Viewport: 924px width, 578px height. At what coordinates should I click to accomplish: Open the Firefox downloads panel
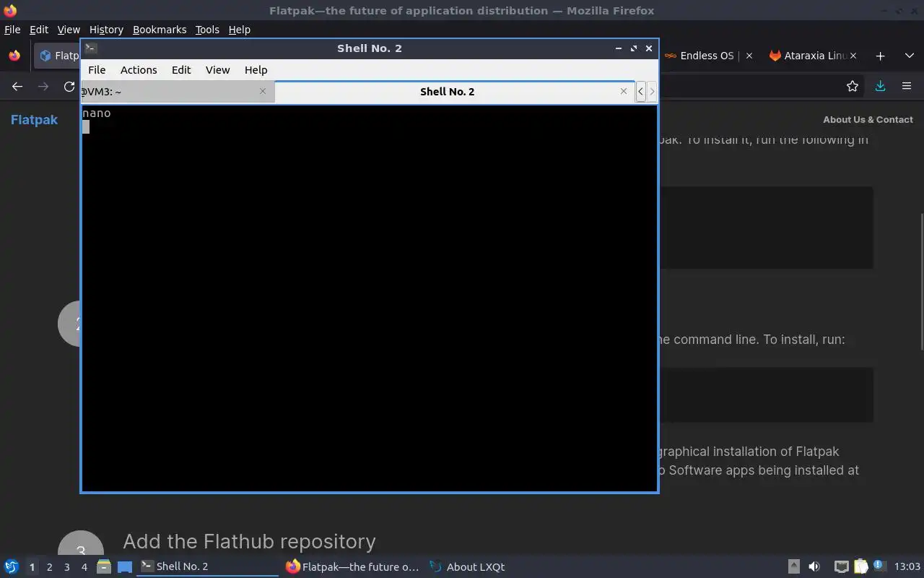tap(880, 87)
